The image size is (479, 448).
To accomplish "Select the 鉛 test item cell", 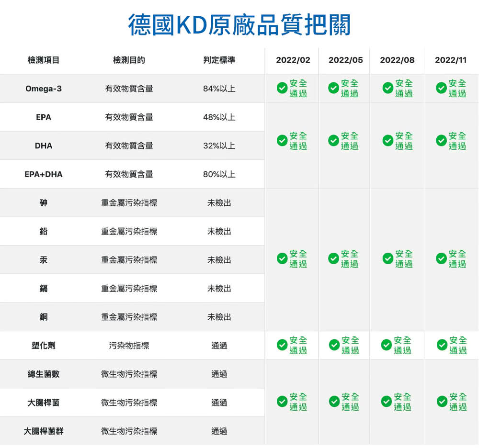I will point(44,231).
